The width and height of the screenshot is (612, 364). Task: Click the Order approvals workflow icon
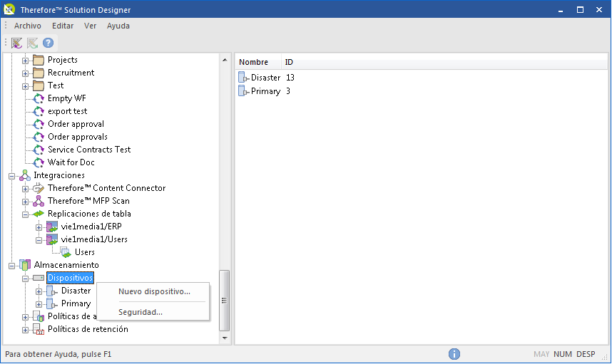pos(39,137)
